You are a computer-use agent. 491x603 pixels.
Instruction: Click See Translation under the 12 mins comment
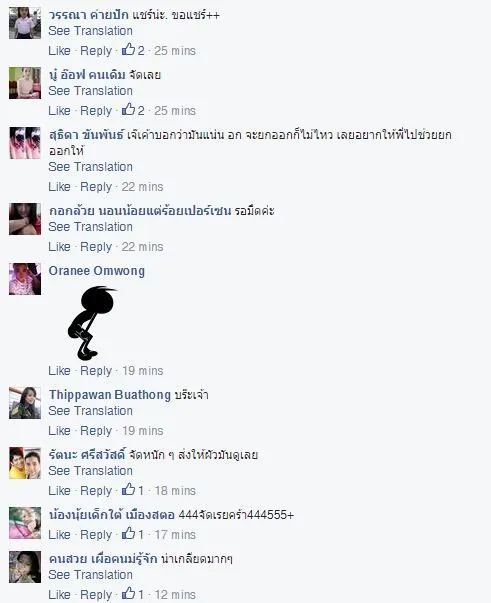[x=90, y=575]
